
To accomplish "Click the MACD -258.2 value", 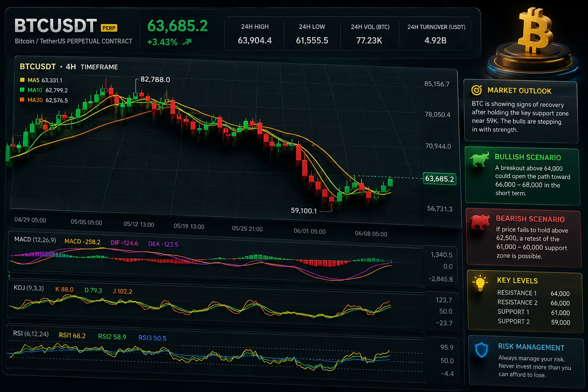I will point(82,242).
